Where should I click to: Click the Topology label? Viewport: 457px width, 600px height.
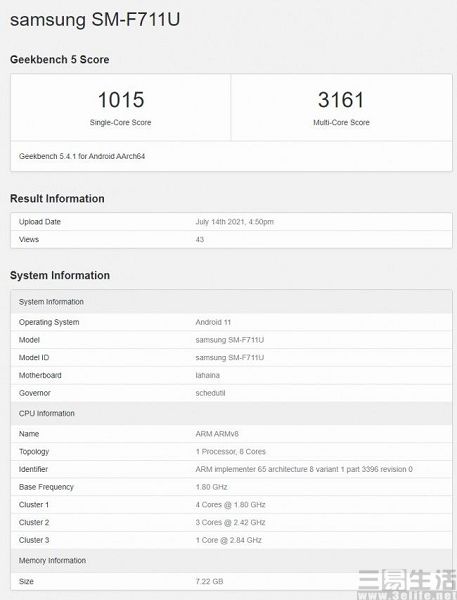pos(34,452)
